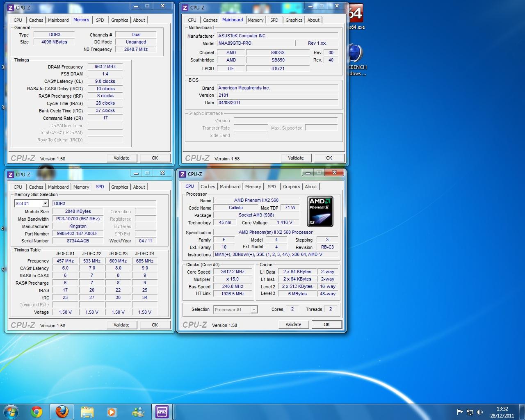Click the DRAM Frequency value 963.2 MHz
The height and width of the screenshot is (420, 525).
pos(105,66)
